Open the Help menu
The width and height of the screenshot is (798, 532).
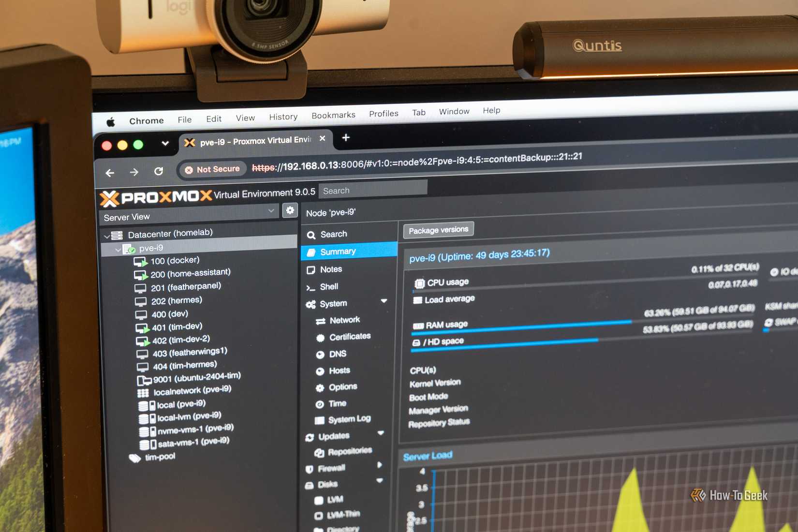click(491, 110)
